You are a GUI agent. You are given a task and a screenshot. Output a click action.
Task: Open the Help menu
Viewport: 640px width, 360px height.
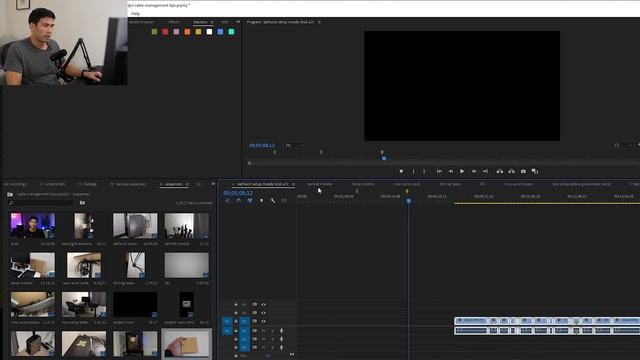136,13
